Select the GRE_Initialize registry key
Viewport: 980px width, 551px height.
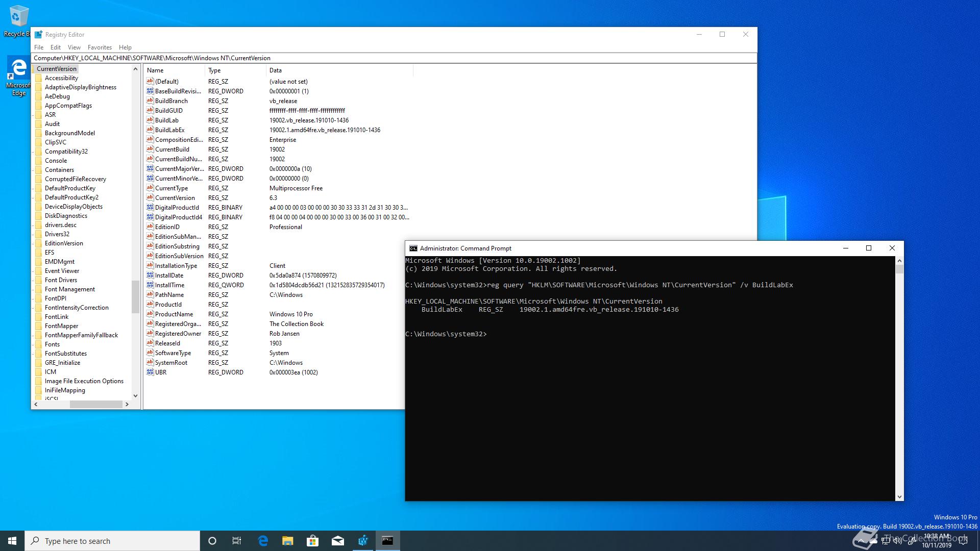coord(62,363)
